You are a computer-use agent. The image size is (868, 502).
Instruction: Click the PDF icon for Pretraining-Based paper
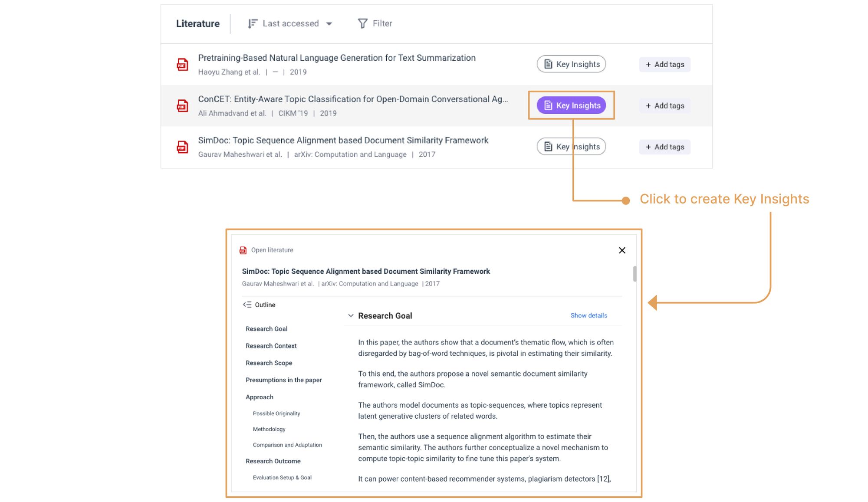click(x=182, y=65)
